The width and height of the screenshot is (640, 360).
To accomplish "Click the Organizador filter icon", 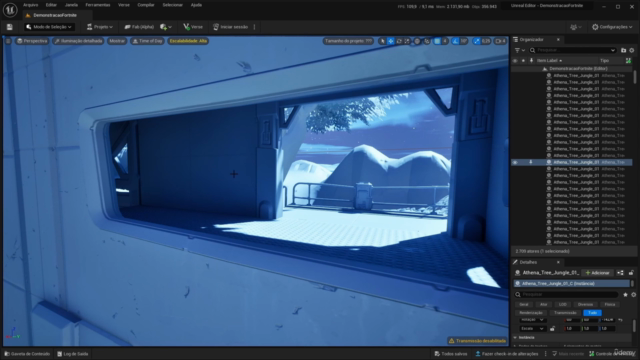I will pos(519,50).
